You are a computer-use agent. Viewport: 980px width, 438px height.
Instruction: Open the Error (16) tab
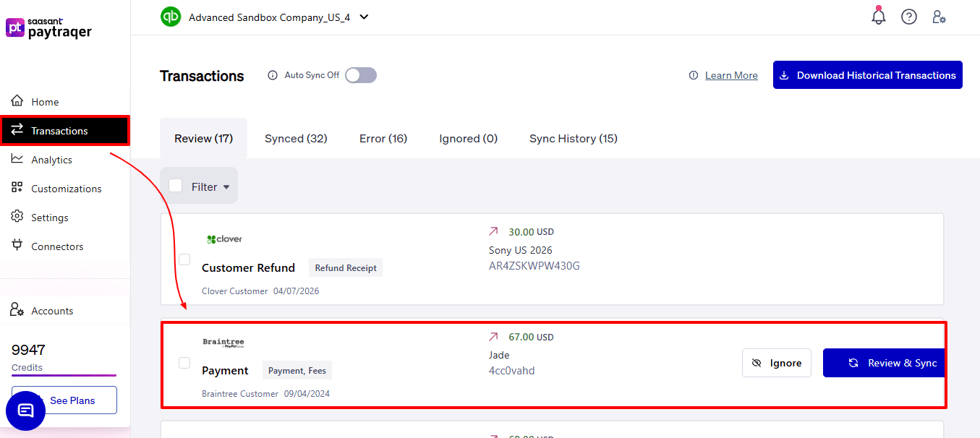[383, 138]
